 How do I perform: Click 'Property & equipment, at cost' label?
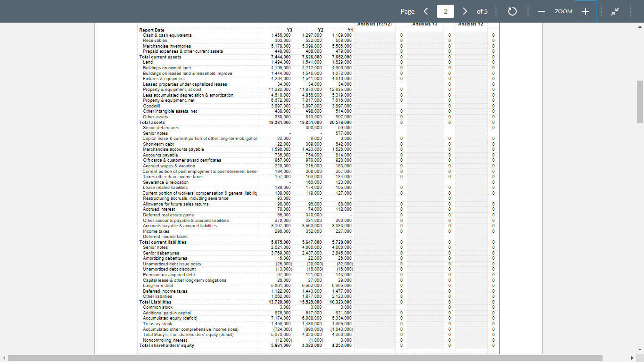pyautogui.click(x=172, y=90)
